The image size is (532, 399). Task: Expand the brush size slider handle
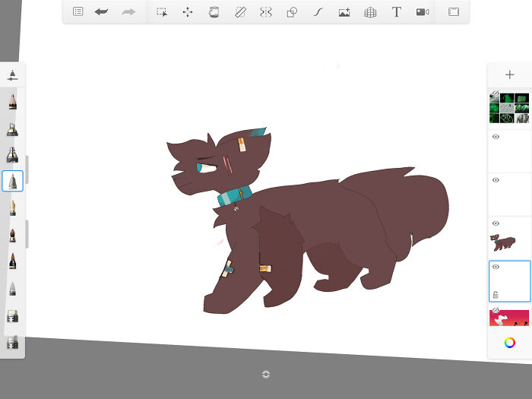[x=27, y=169]
